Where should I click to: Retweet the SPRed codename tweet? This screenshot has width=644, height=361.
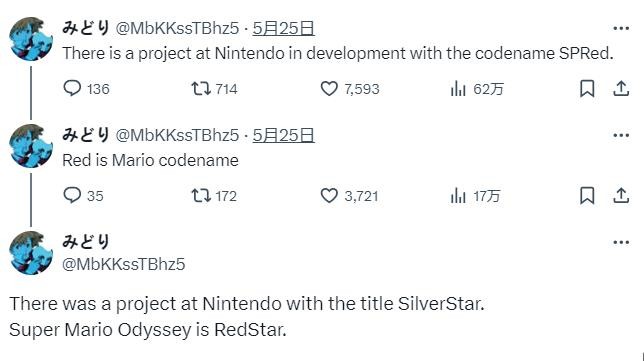click(x=201, y=88)
